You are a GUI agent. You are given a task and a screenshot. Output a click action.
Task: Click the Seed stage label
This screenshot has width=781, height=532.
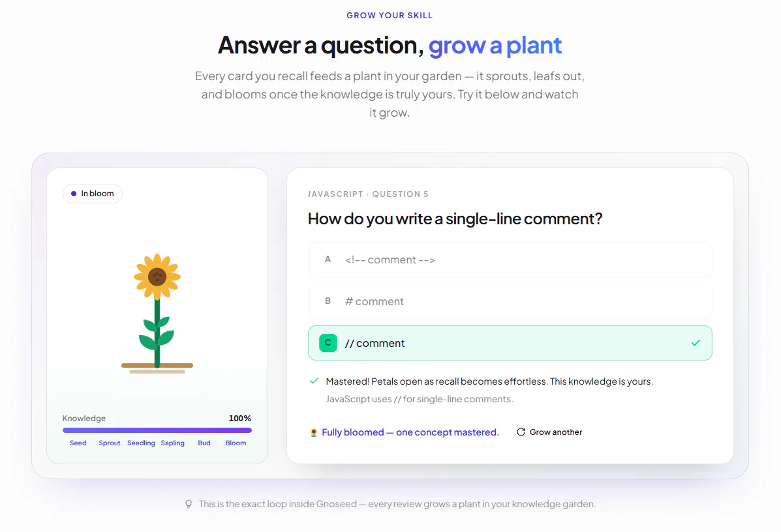pyautogui.click(x=78, y=443)
